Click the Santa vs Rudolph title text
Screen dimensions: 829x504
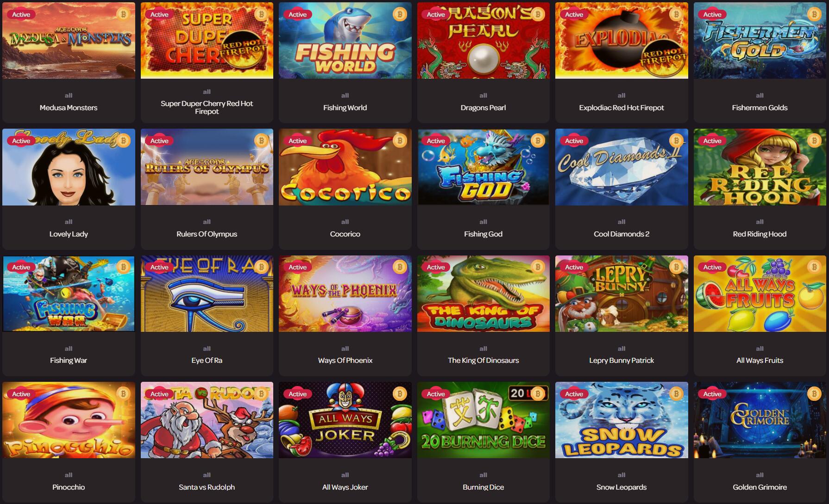pyautogui.click(x=207, y=487)
